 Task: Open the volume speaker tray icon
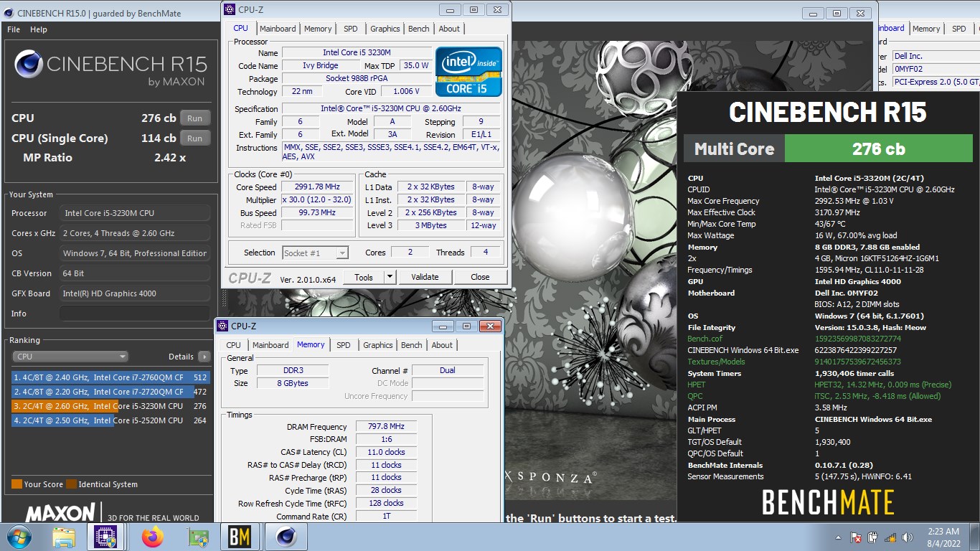(908, 537)
